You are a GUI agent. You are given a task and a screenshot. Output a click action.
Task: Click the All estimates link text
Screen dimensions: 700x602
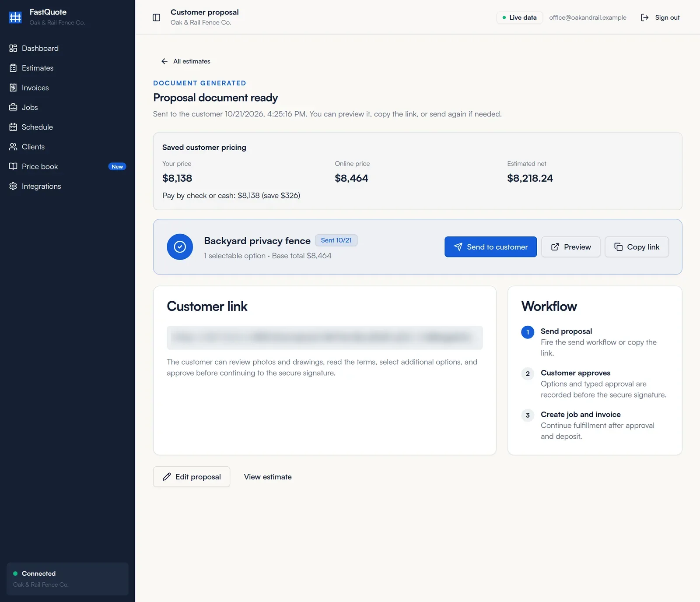click(x=192, y=61)
